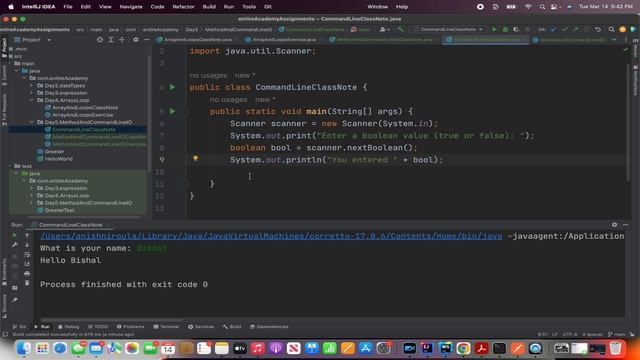Start Debug with the green bug toolbar icon

click(x=505, y=29)
